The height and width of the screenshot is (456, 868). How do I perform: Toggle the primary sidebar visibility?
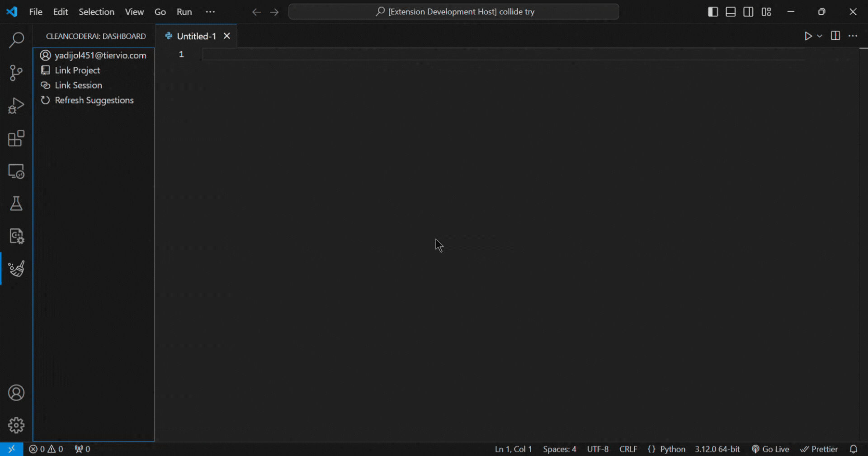coord(712,12)
